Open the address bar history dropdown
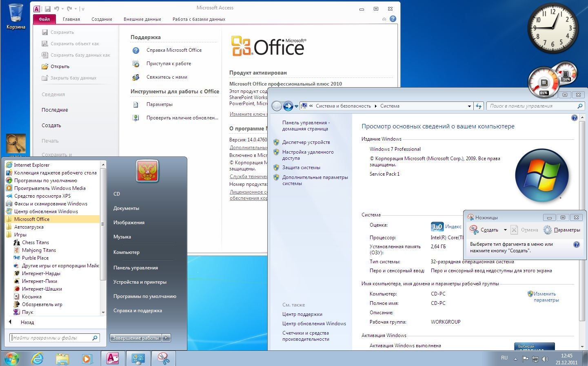This screenshot has height=366, width=588. pos(469,106)
